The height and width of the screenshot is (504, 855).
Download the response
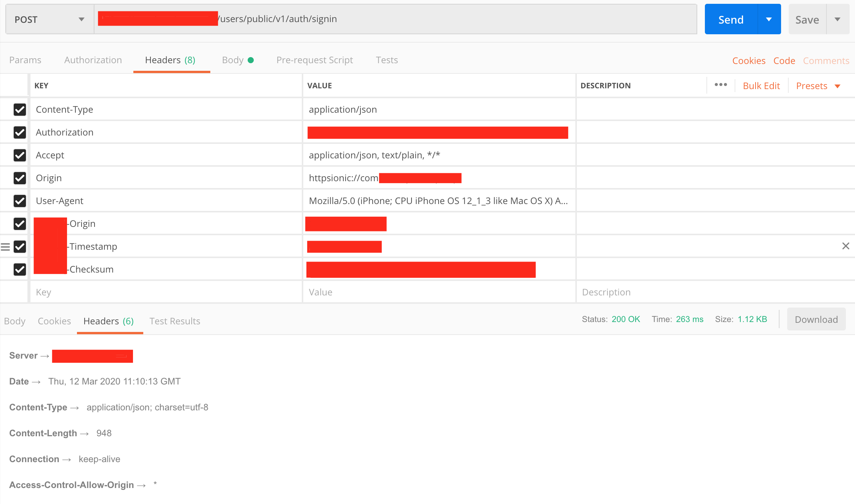[x=815, y=319]
